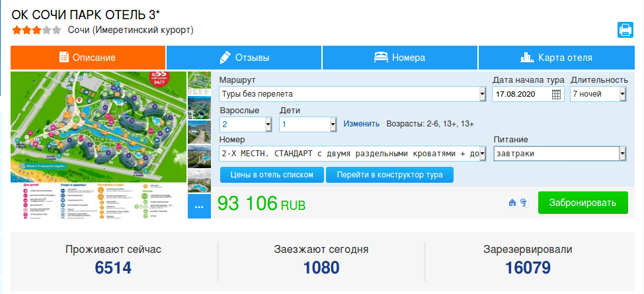The width and height of the screenshot is (644, 294).
Task: Open the large hotel map image
Action: 99,145
